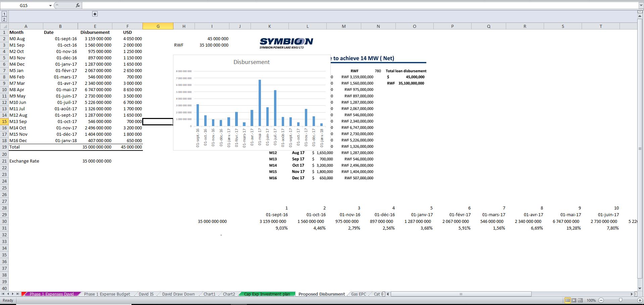Click the zoom in plus icon
Screen dimensions: 644x305
(x=640, y=300)
